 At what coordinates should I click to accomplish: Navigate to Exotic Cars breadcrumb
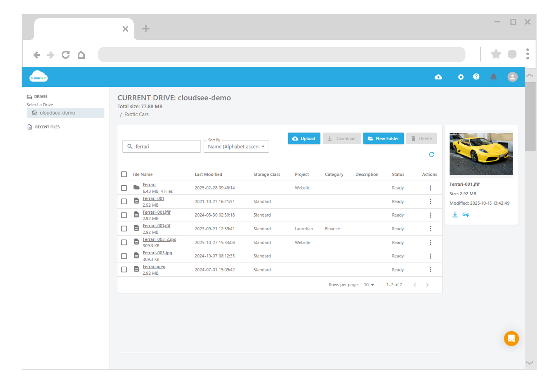136,114
